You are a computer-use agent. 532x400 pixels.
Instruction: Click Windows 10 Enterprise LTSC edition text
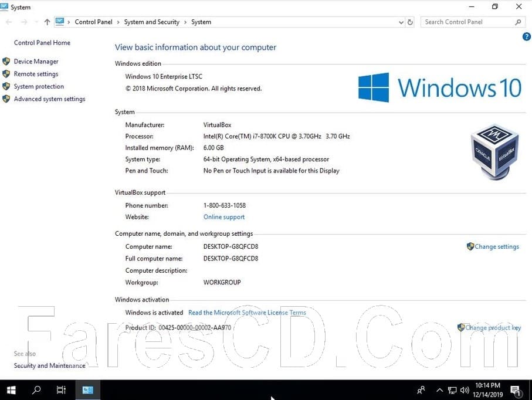164,77
